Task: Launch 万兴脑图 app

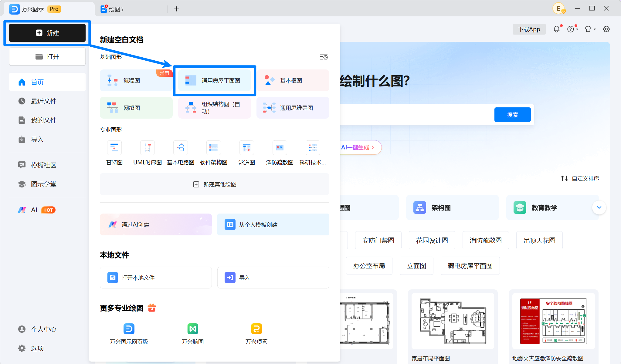Action: click(193, 334)
